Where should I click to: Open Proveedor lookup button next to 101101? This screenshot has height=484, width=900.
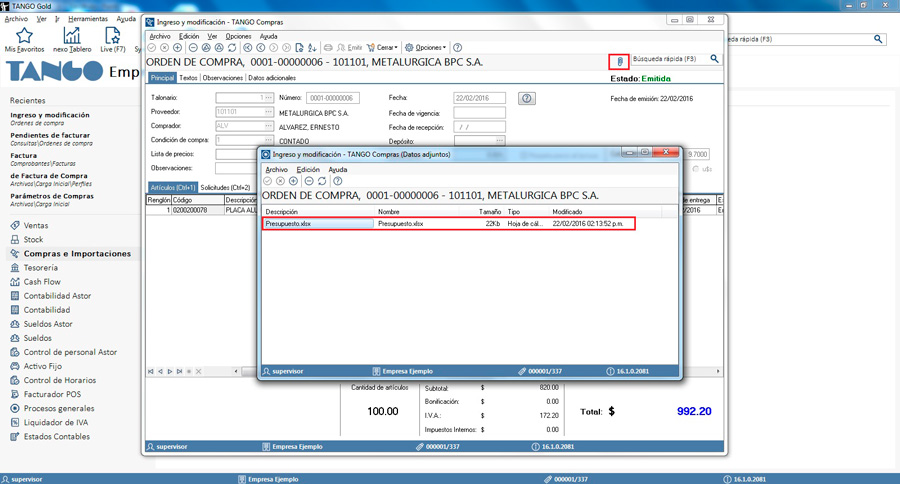[268, 112]
